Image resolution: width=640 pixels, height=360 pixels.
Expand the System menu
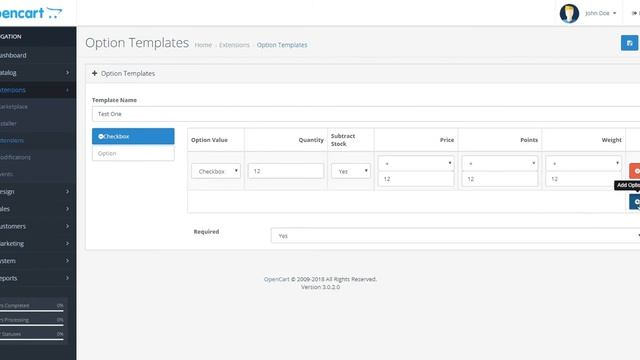[38, 260]
